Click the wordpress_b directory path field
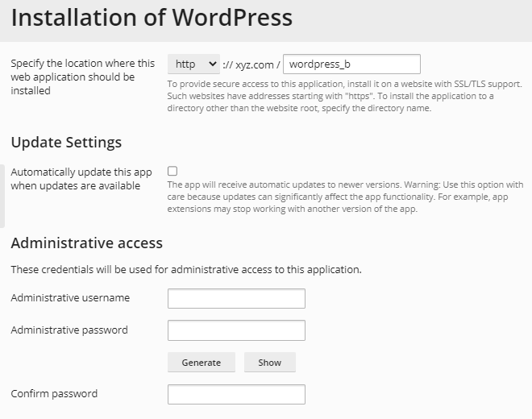Viewport: 532px width, 419px height. click(351, 64)
